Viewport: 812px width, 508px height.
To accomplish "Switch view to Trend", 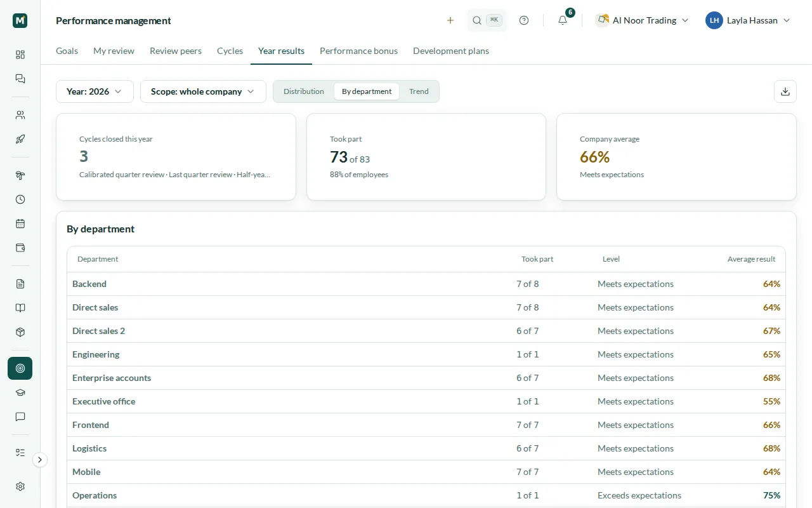I will (419, 91).
